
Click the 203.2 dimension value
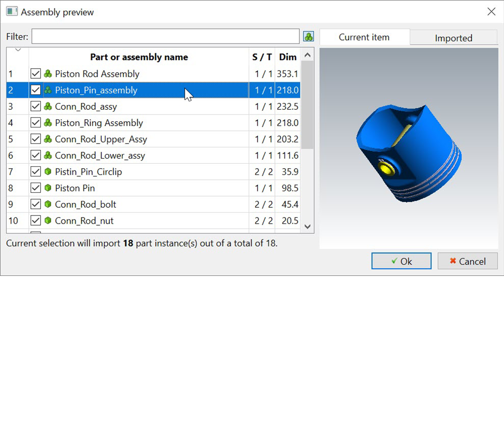coord(288,139)
